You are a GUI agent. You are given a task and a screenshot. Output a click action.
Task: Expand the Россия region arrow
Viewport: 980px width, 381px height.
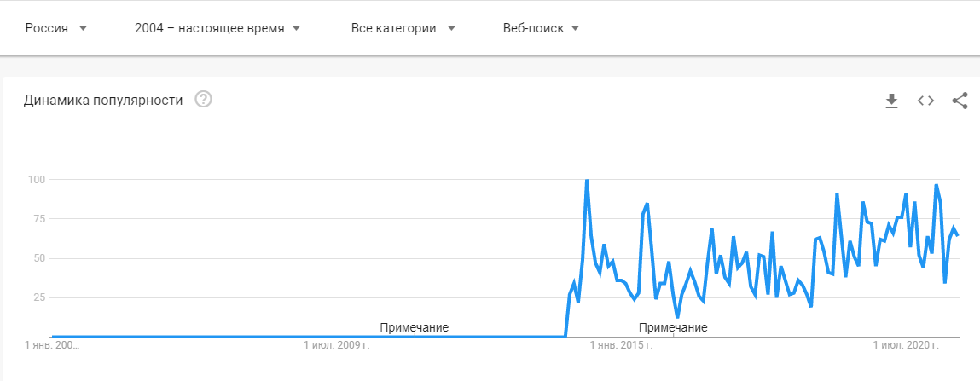(83, 28)
